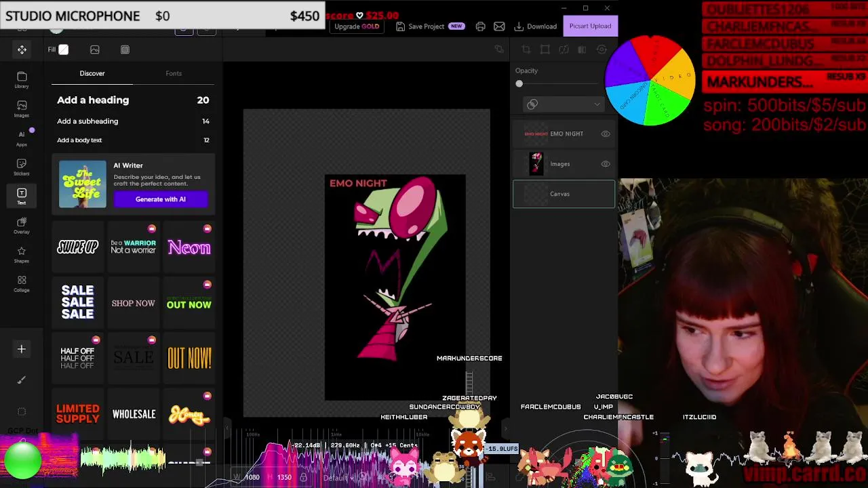The image size is (868, 488).
Task: Hide the Images layer
Action: [606, 164]
